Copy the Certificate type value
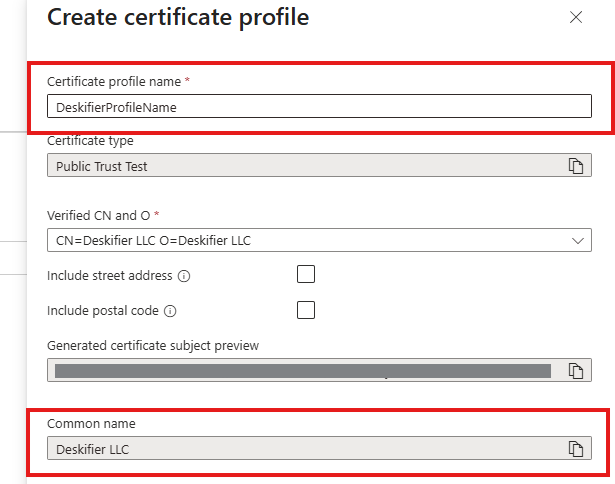Screen dimensions: 615x484 [576, 166]
